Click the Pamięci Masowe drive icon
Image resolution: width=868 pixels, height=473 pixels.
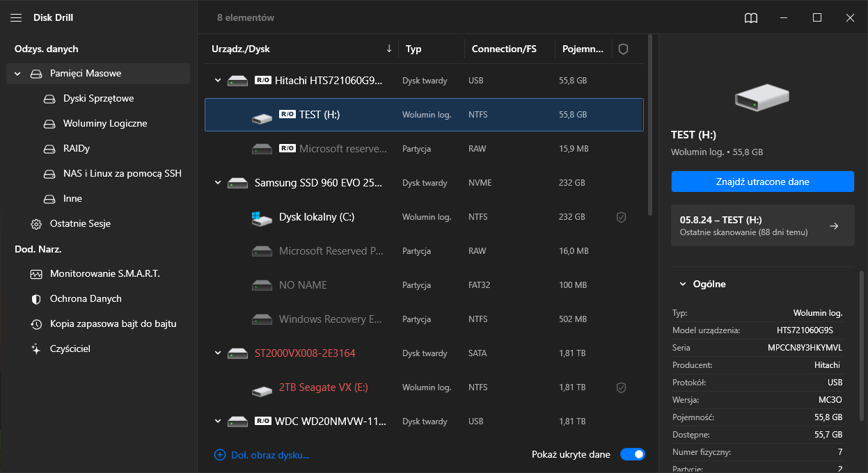pyautogui.click(x=36, y=74)
